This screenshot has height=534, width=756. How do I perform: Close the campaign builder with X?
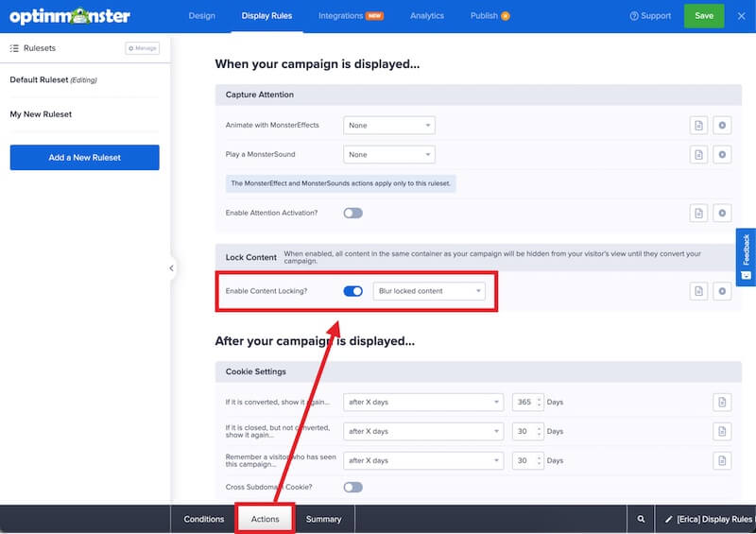pos(742,16)
